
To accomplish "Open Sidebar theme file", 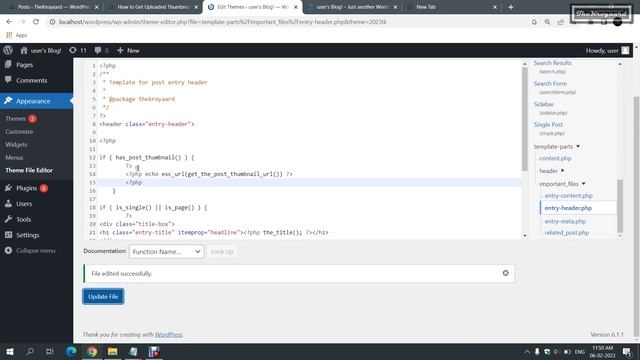I will [544, 104].
